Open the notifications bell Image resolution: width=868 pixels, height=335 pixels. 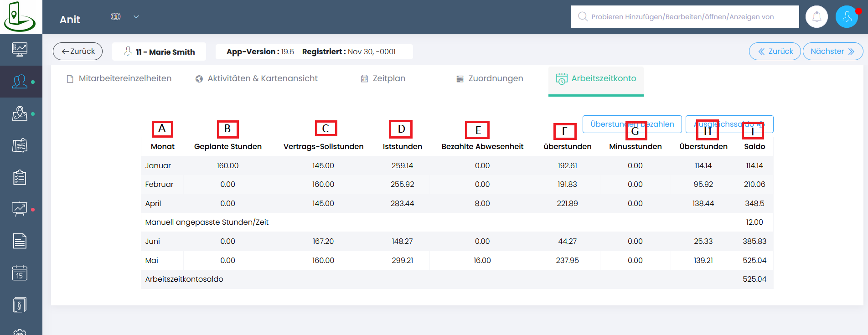(x=816, y=17)
